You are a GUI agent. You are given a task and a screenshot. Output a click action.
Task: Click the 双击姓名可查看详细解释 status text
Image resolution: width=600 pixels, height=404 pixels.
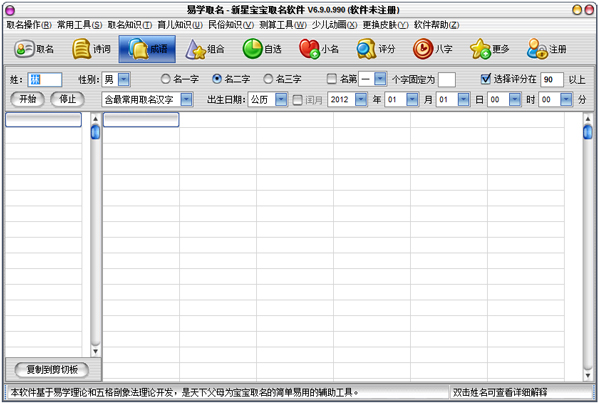click(x=500, y=392)
